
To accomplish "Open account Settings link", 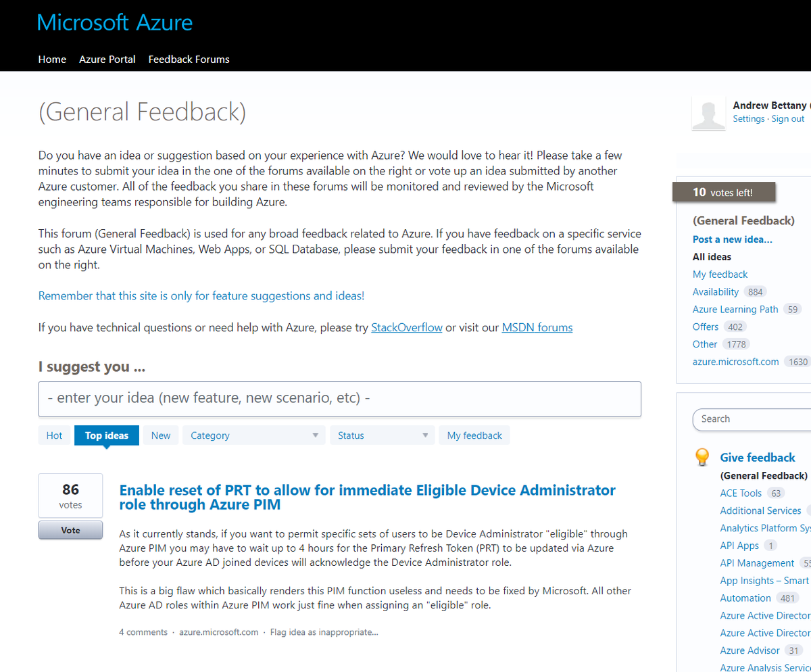I will 749,119.
